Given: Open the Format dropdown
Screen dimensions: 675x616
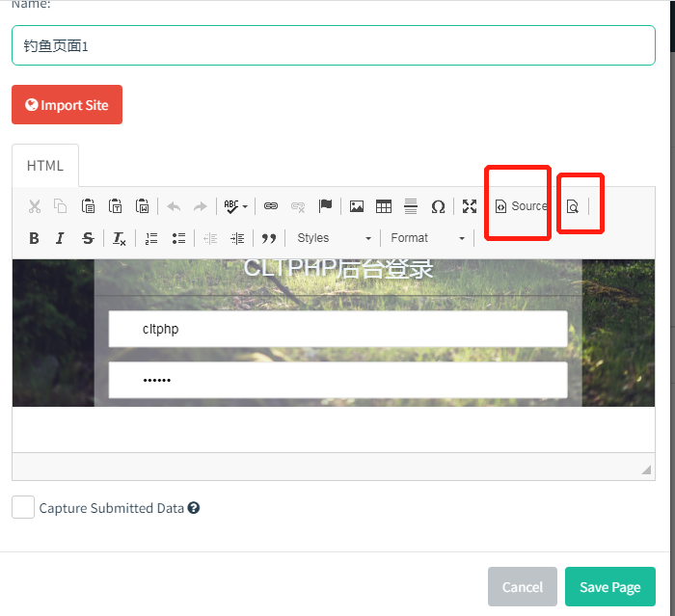Looking at the screenshot, I should pyautogui.click(x=427, y=238).
